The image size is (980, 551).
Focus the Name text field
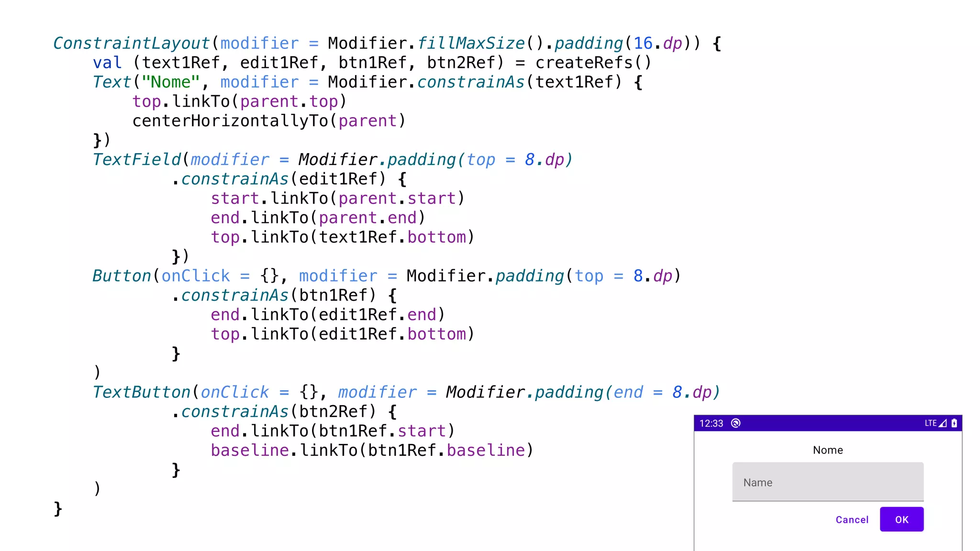coord(827,482)
